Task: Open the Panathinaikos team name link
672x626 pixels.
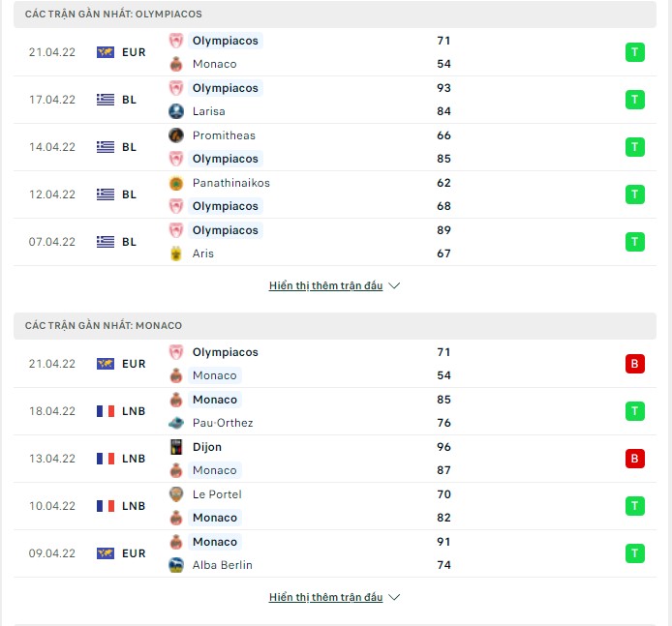Action: click(x=231, y=183)
